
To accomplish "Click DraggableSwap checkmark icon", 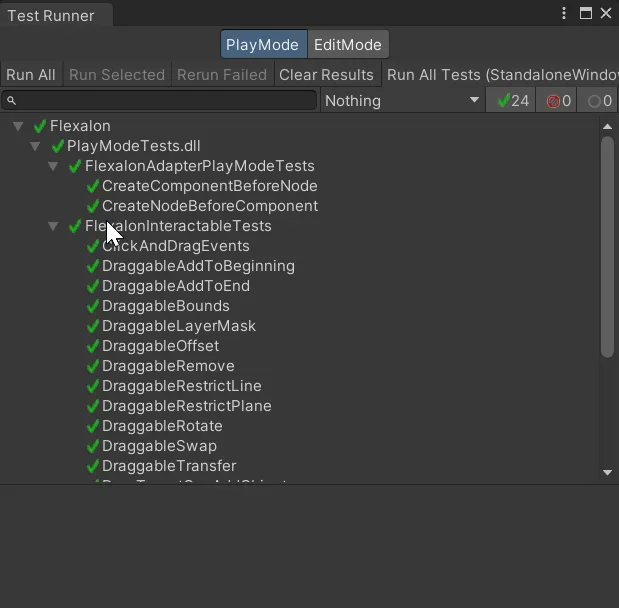I will pos(93,446).
